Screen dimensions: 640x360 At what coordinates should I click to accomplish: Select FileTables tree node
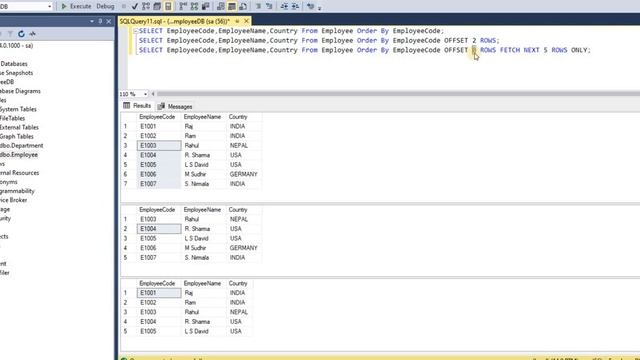coord(12,118)
